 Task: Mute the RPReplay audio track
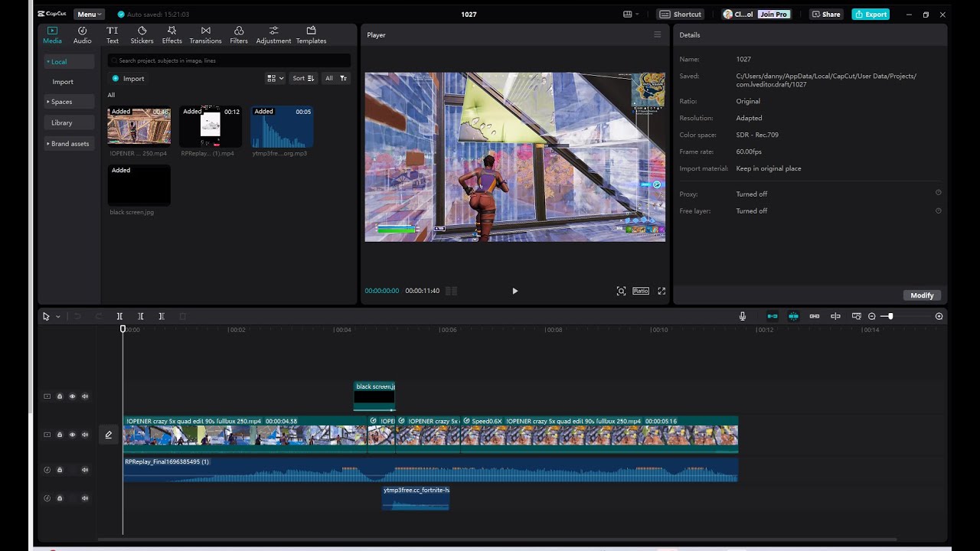coord(85,470)
